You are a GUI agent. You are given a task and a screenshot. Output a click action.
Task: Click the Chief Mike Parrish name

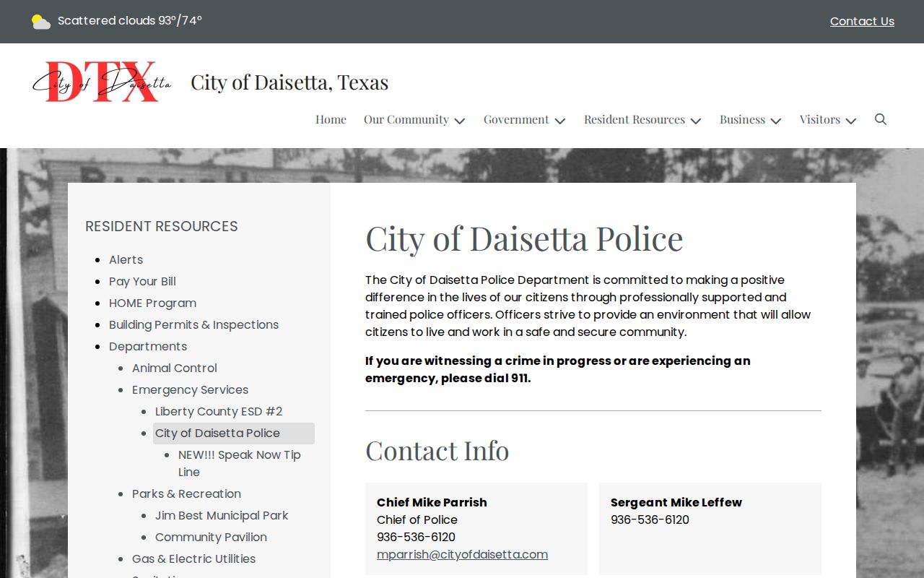tap(432, 502)
